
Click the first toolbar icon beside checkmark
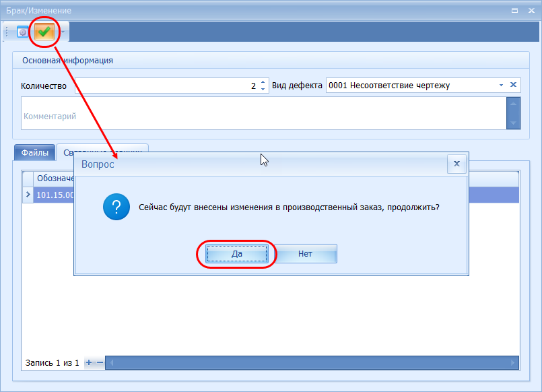pyautogui.click(x=23, y=32)
